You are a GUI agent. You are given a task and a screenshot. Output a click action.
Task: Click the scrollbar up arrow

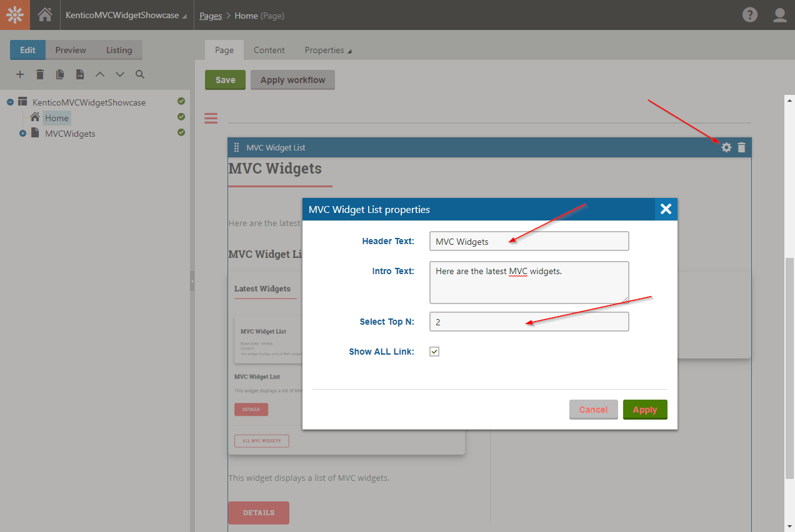tap(789, 100)
